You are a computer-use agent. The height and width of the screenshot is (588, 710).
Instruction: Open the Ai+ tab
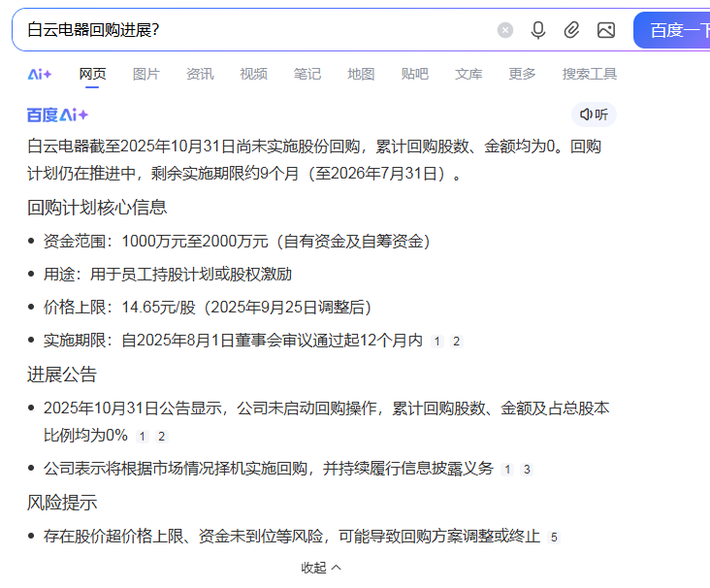[x=40, y=74]
